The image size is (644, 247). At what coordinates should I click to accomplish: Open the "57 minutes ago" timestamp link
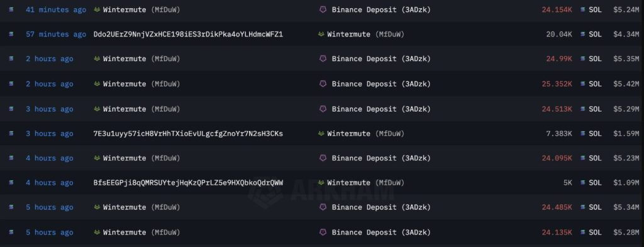(x=56, y=34)
